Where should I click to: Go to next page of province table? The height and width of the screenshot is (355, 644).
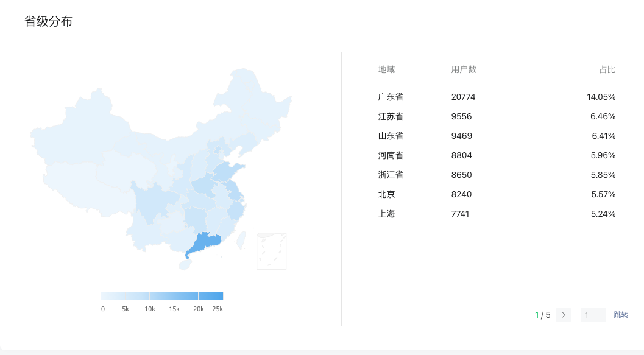coord(564,315)
